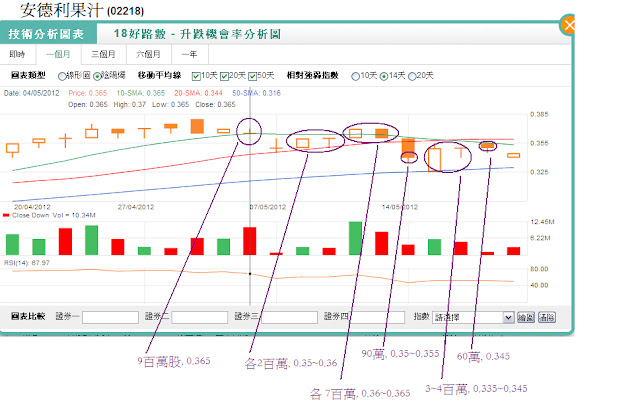Choose the 線形圖 chart type radio
This screenshot has width=640, height=412.
pos(62,76)
